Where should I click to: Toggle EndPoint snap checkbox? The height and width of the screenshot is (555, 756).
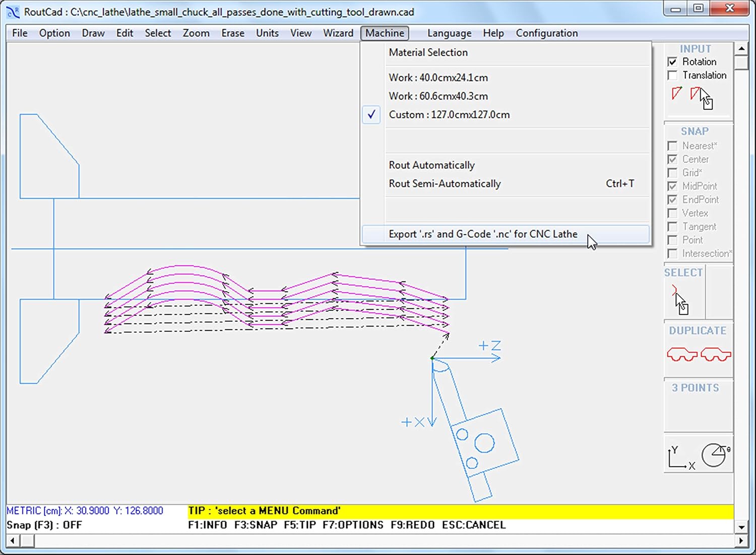[x=672, y=200]
